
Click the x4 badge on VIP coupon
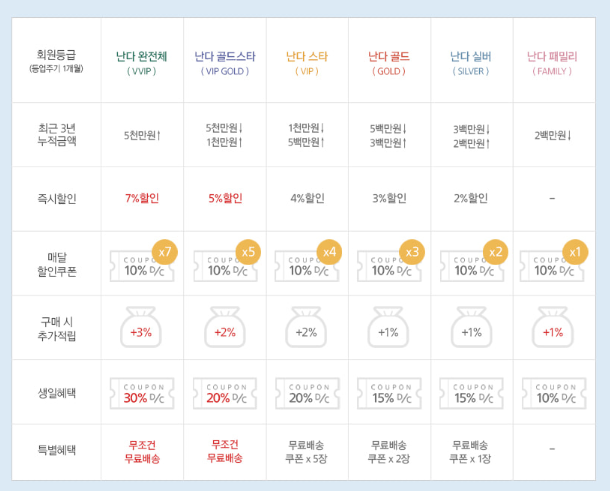click(330, 252)
